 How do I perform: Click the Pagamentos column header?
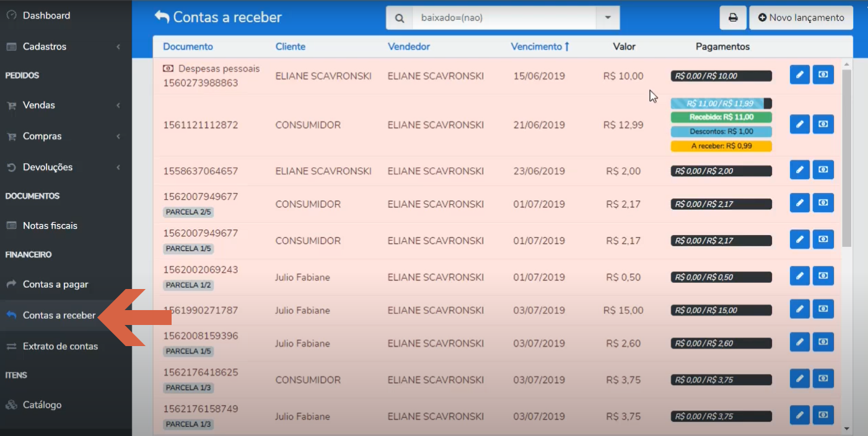coord(722,47)
